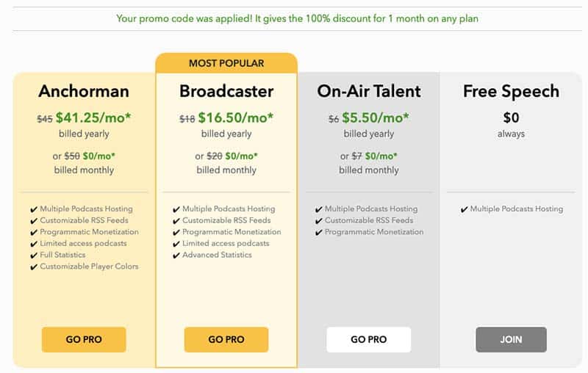Screen dimensions: 588x373
Task: Click the Anchorman plan heading
Action: (84, 91)
